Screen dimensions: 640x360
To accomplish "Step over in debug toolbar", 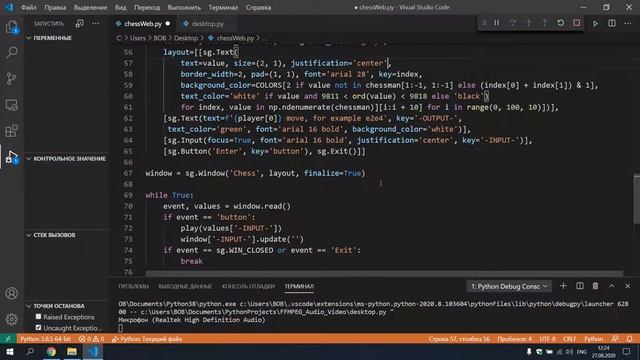I will click(x=513, y=23).
